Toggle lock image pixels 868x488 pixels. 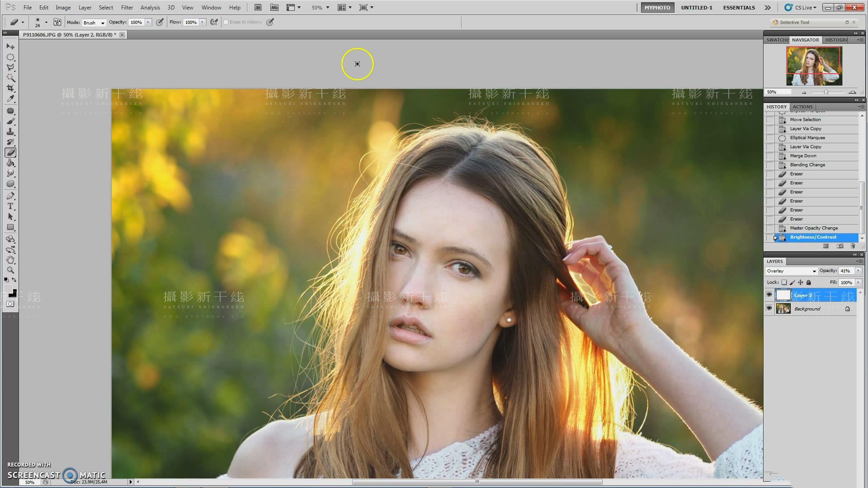793,282
